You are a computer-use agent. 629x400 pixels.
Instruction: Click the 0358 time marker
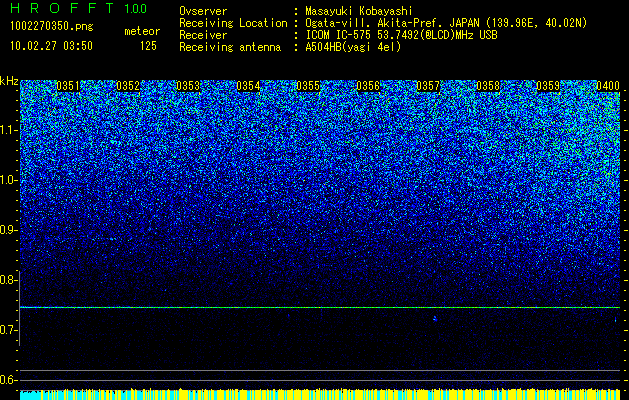488,86
